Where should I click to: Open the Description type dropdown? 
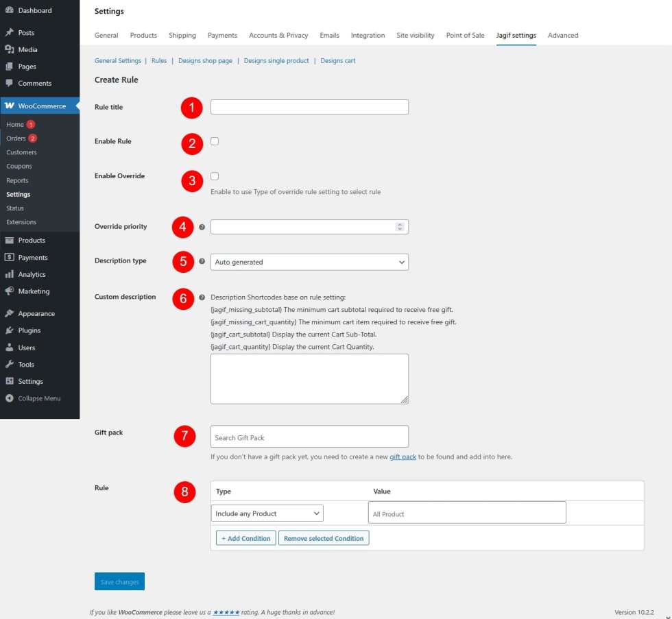(x=309, y=262)
